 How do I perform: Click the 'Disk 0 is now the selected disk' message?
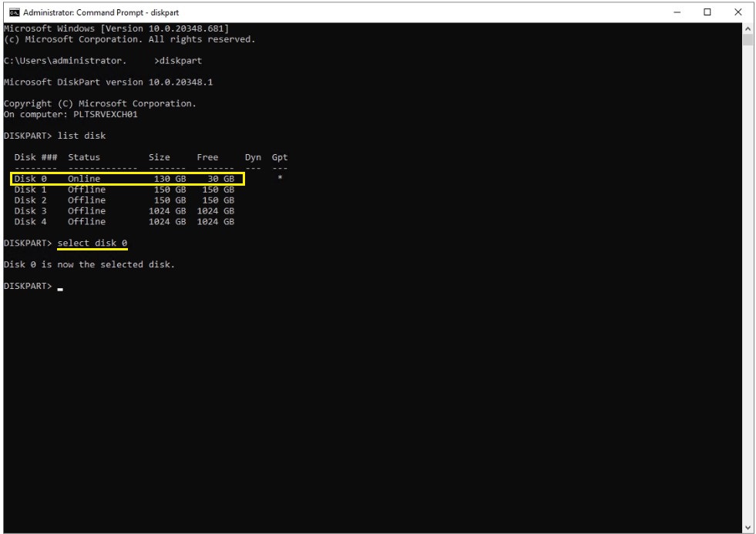point(89,264)
